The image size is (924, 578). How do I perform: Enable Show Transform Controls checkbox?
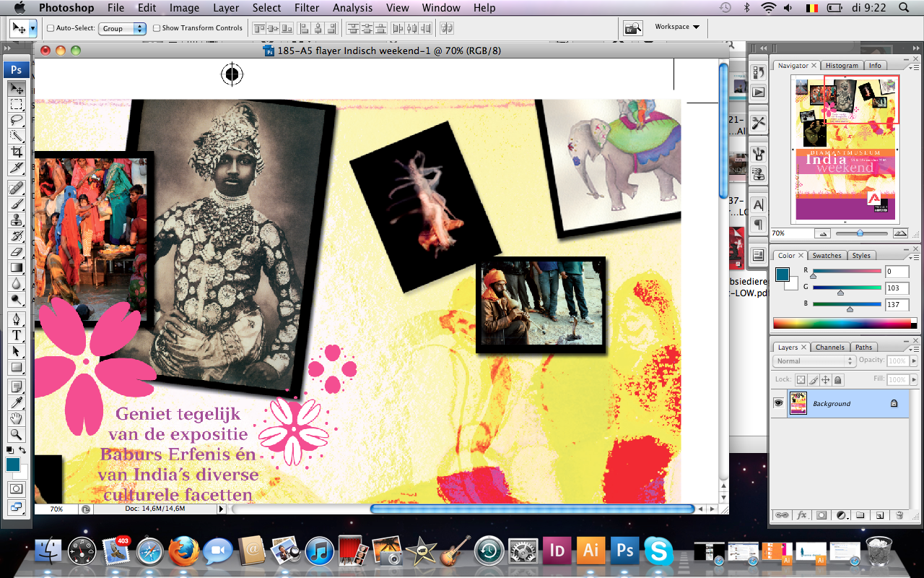(157, 28)
